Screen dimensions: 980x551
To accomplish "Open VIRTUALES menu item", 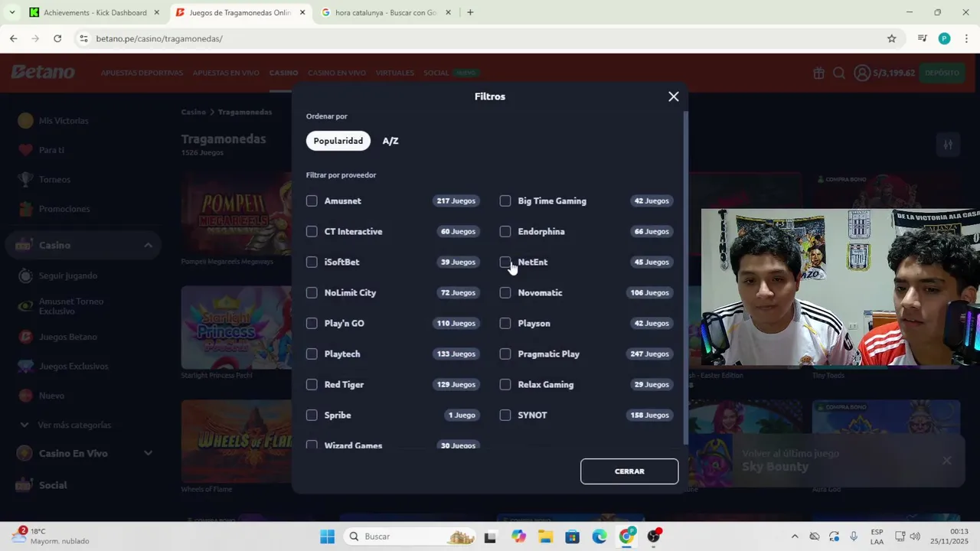I will pos(395,73).
